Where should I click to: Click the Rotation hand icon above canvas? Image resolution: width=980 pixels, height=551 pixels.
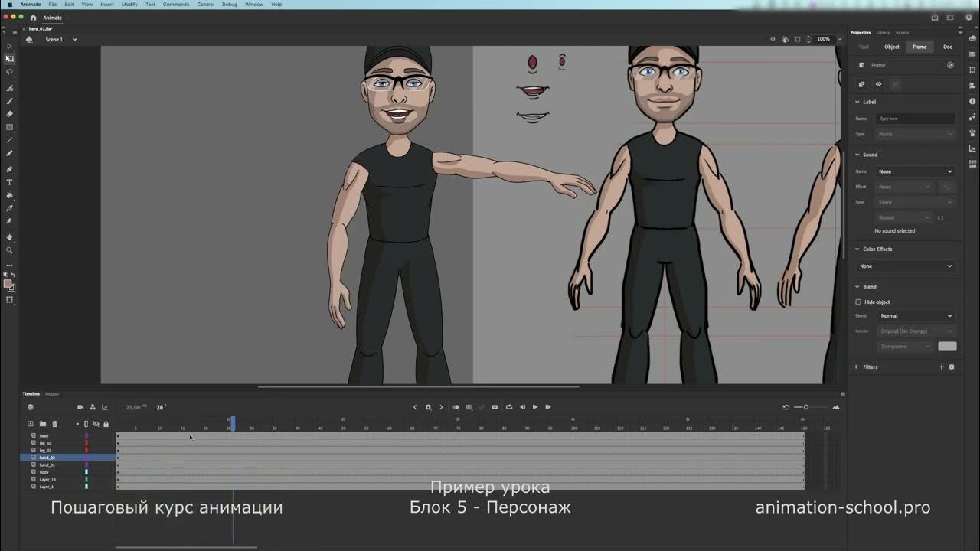(785, 39)
